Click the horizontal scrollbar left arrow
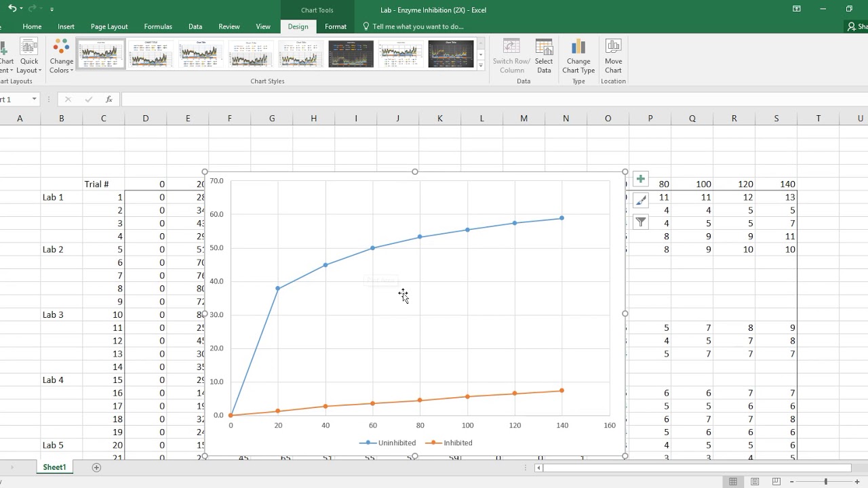Screen dimensions: 868x488 539,467
